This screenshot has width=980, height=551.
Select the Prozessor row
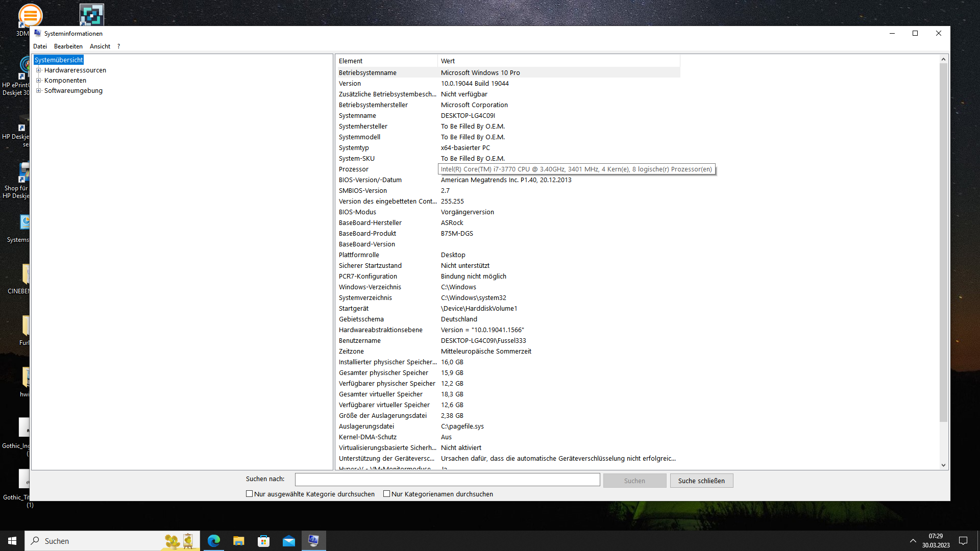[x=508, y=169]
